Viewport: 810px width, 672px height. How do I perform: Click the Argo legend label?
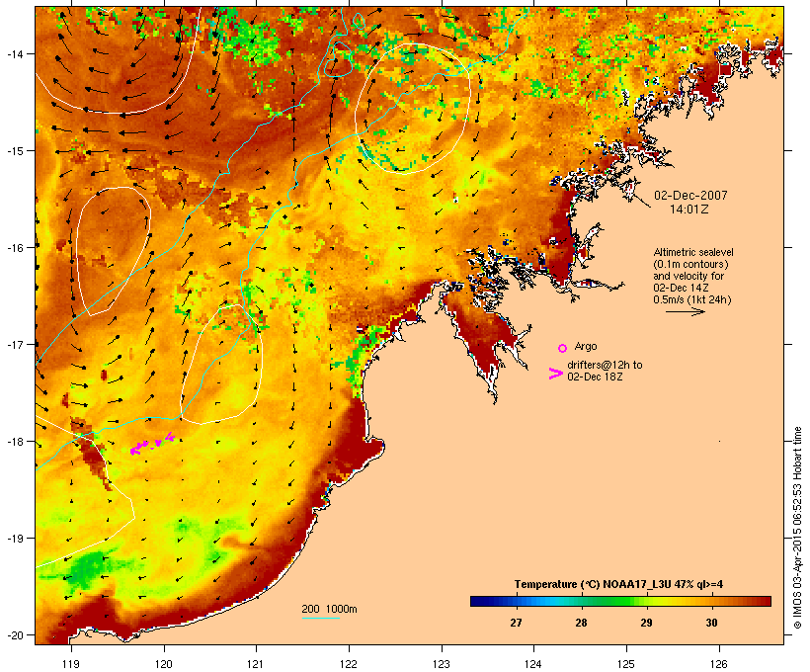tap(586, 346)
